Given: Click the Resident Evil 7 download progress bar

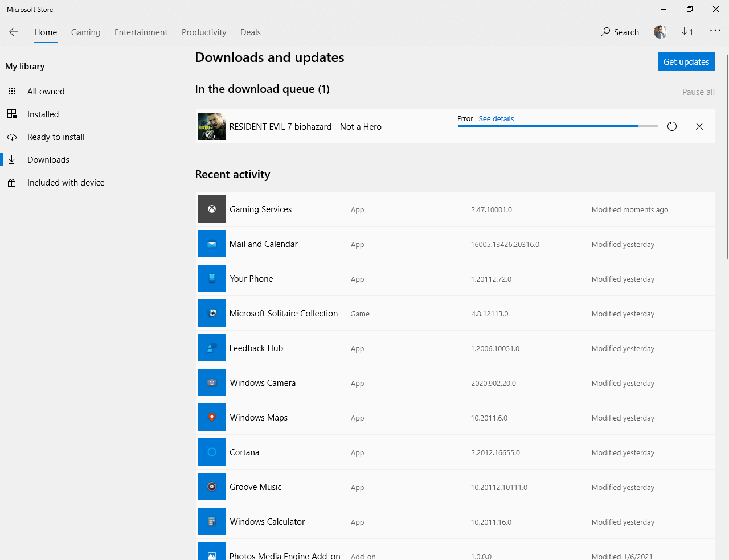Looking at the screenshot, I should click(558, 126).
